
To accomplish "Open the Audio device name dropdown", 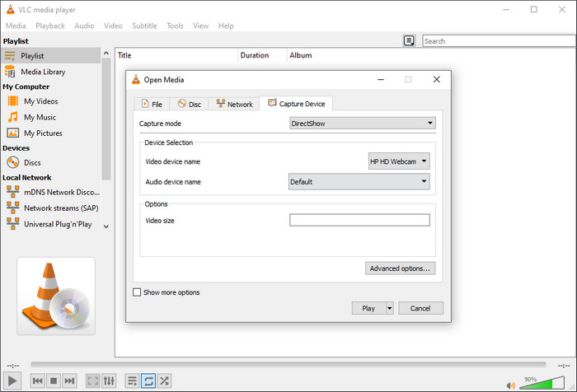I will 359,182.
